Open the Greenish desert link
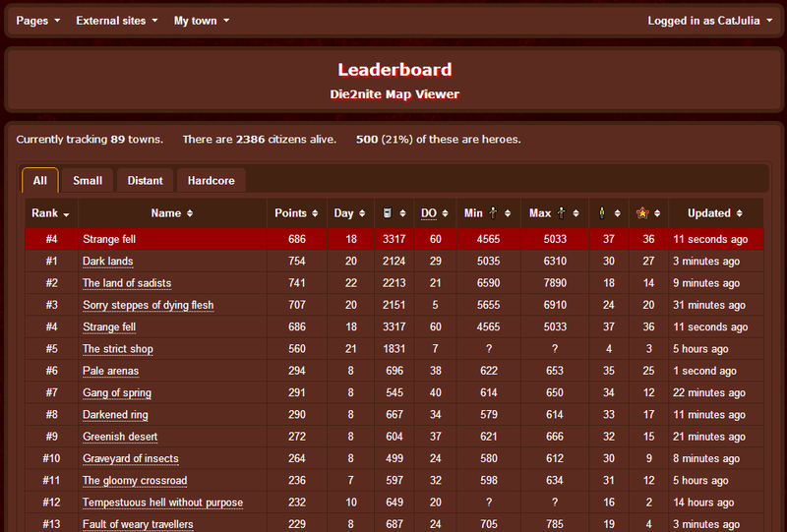The width and height of the screenshot is (787, 532). 120,437
